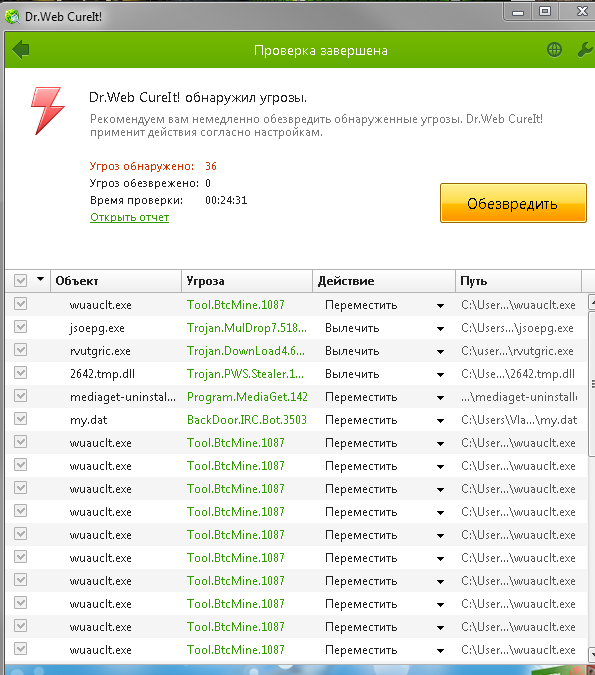The image size is (595, 675).
Task: Open threat link Trojan.MulDrop7.518...
Action: point(247,328)
